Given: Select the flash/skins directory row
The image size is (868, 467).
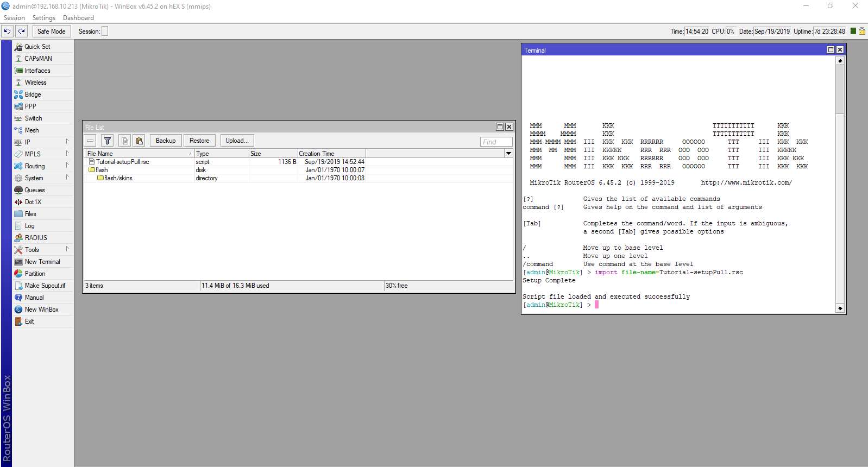Looking at the screenshot, I should 299,178.
